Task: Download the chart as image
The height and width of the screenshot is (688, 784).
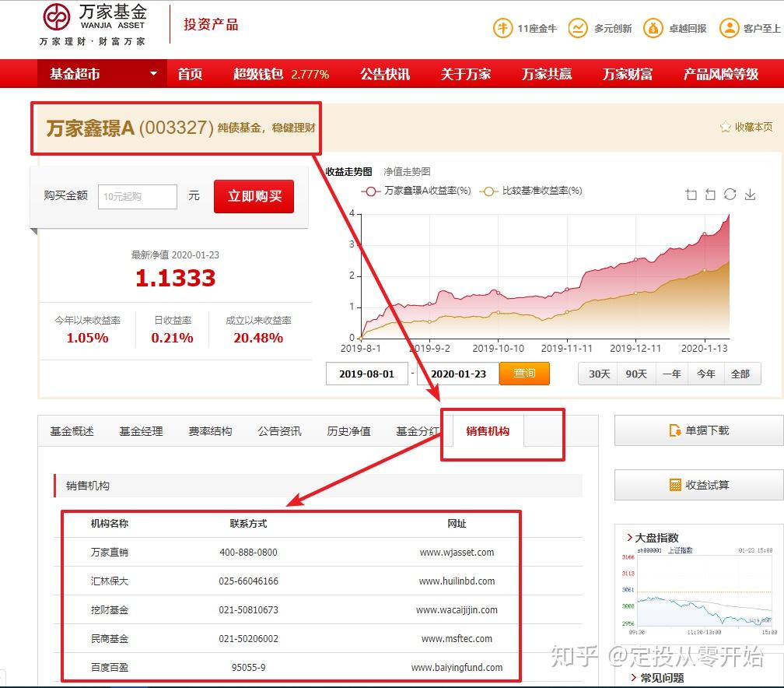Action: [750, 195]
